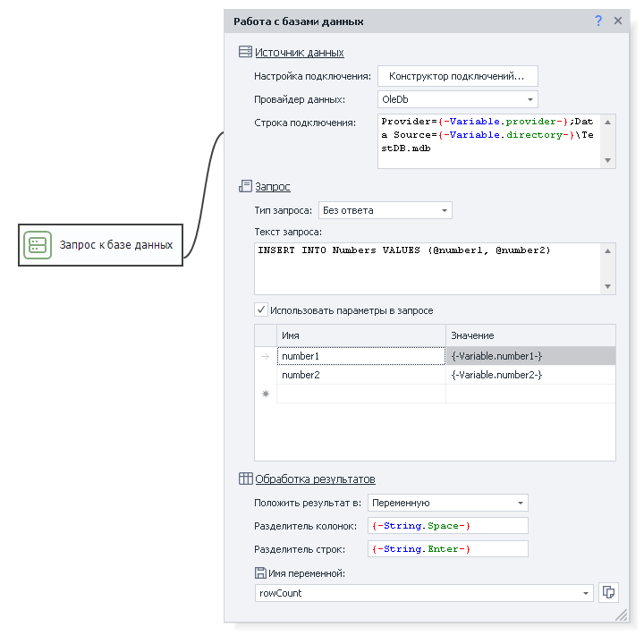Open the OleDb data provider dropdown

[530, 99]
